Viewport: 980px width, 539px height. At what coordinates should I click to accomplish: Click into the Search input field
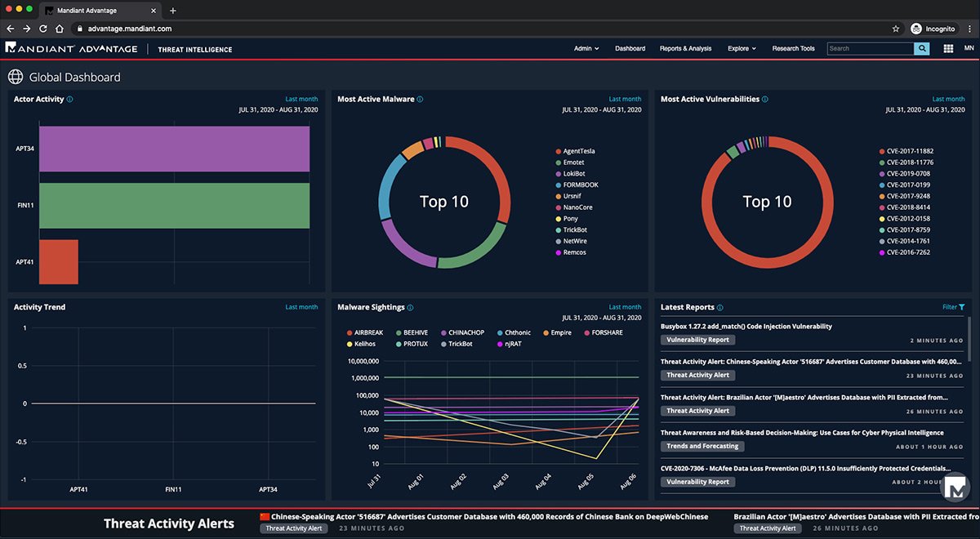pyautogui.click(x=870, y=49)
